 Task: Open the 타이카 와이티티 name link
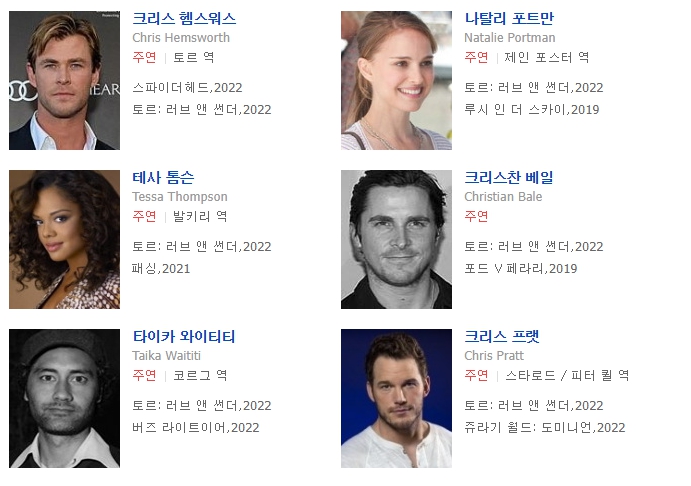pos(184,337)
